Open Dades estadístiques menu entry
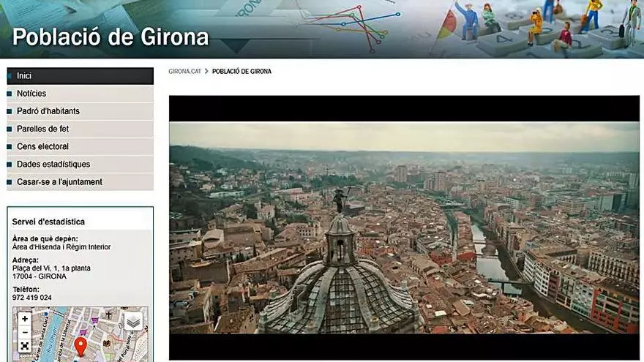 click(x=53, y=164)
